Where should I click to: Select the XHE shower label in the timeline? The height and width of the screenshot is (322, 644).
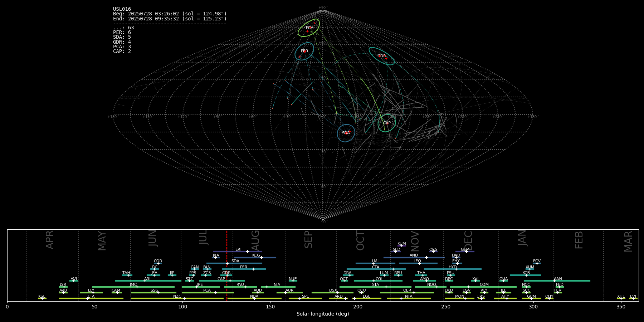tap(621, 297)
